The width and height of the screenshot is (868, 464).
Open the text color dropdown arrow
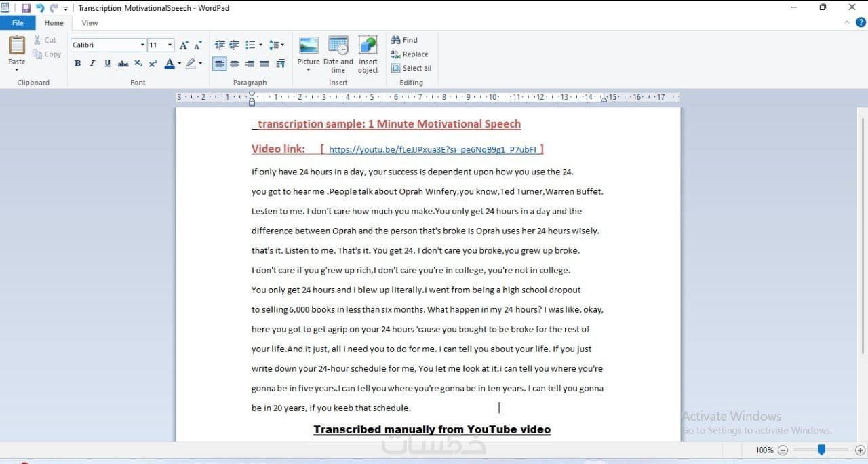179,64
